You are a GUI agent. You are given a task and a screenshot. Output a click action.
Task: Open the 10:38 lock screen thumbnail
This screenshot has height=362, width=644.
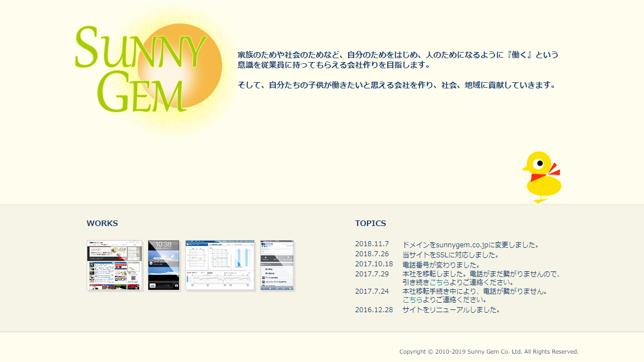[163, 265]
